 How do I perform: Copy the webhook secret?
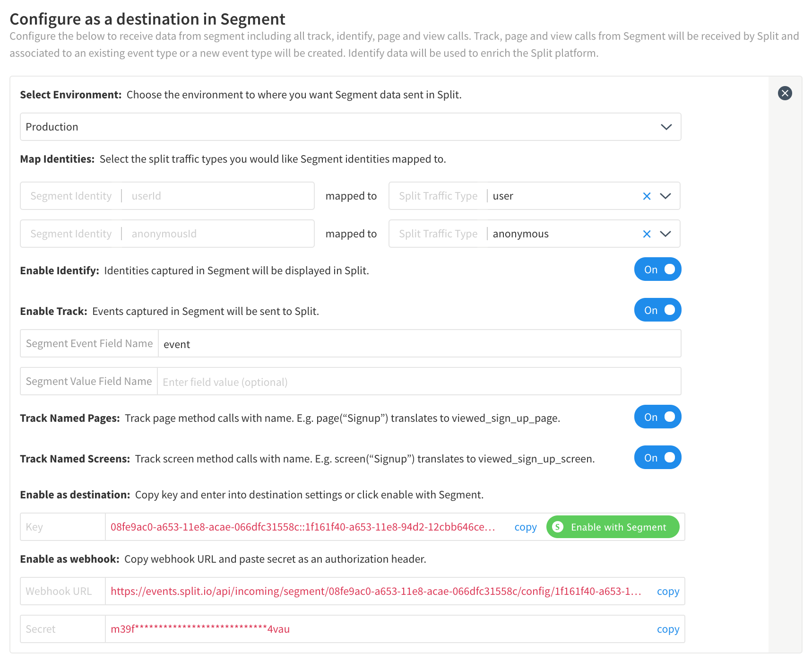[x=668, y=629]
